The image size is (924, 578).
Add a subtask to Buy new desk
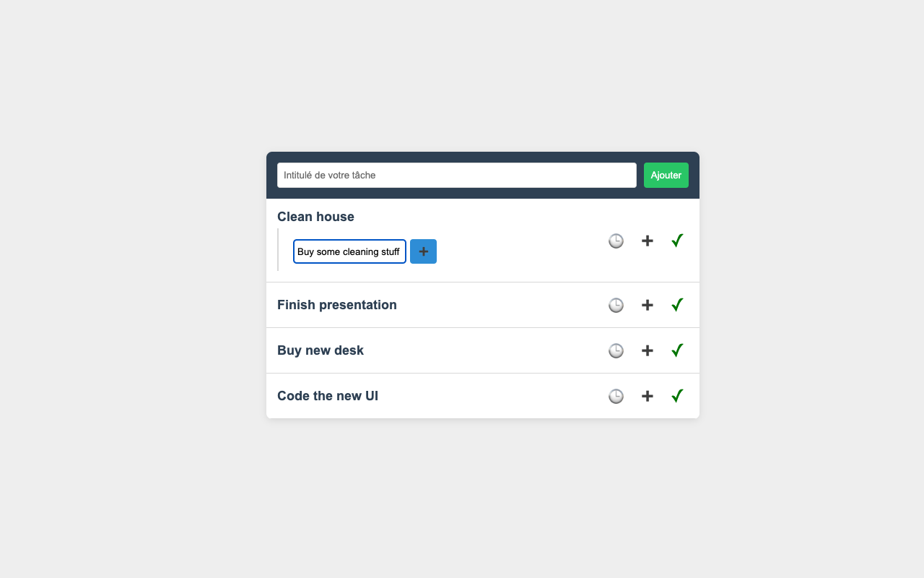click(x=648, y=350)
